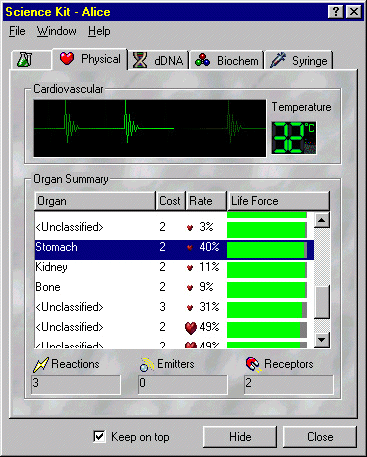Open the dDNA tab
The image size is (367, 457).
pyautogui.click(x=158, y=61)
